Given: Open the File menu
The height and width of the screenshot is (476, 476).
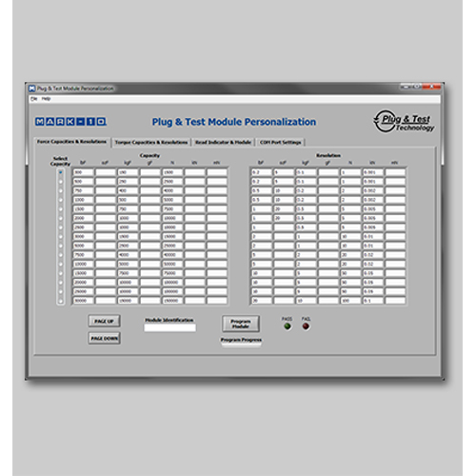Looking at the screenshot, I should click(x=33, y=99).
